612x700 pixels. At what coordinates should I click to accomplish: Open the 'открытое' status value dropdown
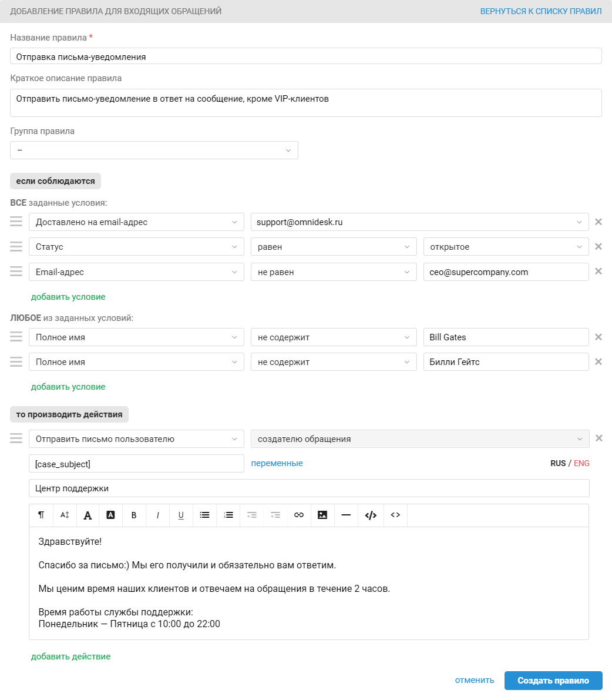pyautogui.click(x=506, y=247)
